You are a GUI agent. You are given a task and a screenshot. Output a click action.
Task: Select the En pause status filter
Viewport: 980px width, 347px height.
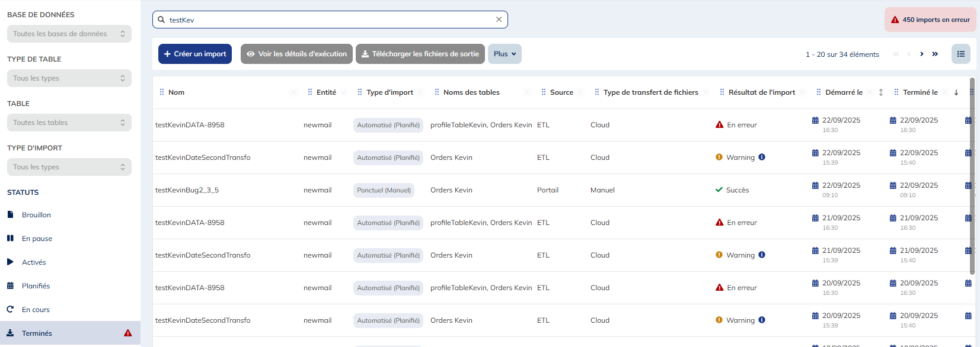(37, 239)
